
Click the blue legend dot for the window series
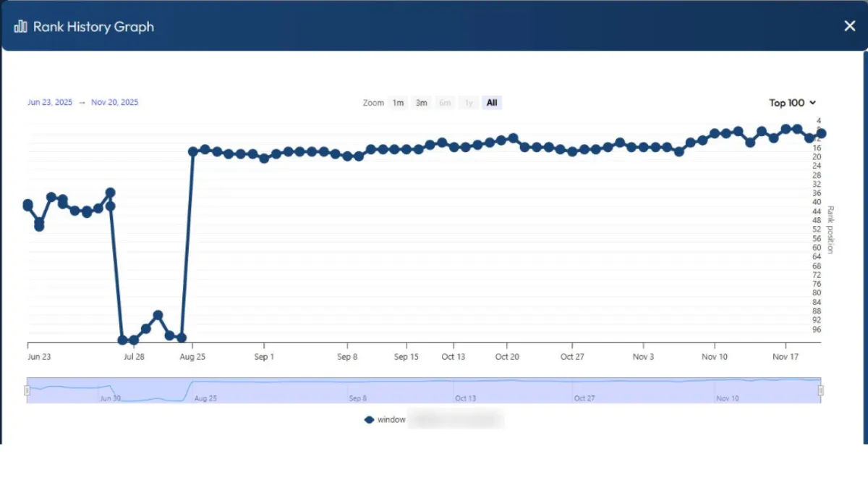pyautogui.click(x=369, y=419)
